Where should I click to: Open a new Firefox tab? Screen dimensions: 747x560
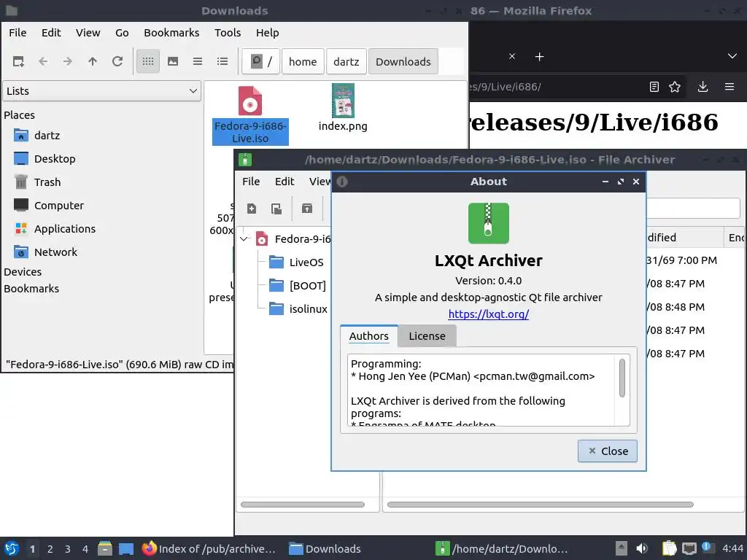(x=539, y=57)
